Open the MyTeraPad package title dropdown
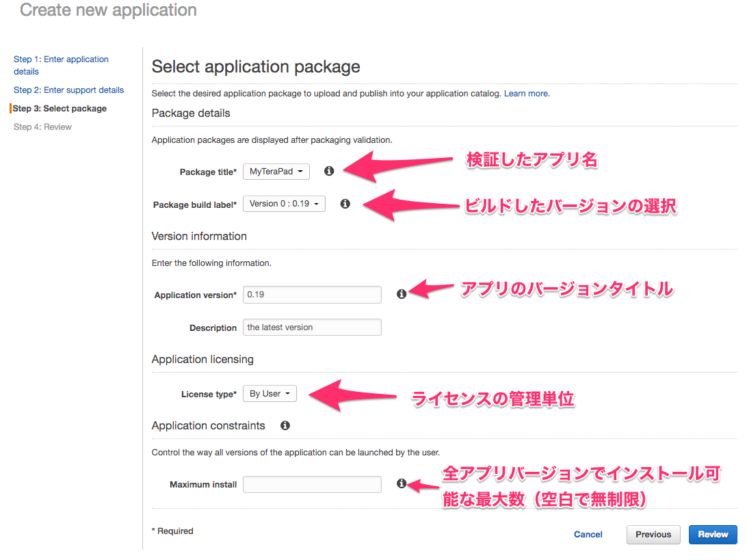 click(x=276, y=171)
